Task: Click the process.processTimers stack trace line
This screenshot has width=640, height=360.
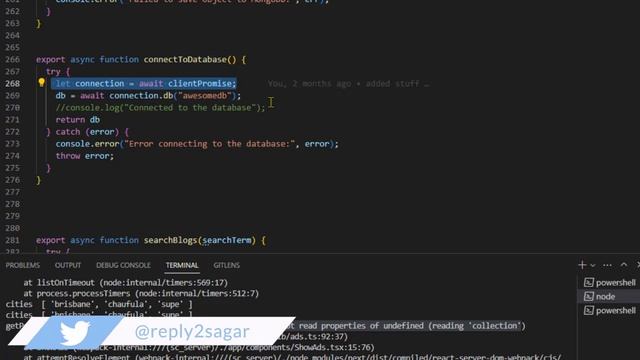Action: (x=141, y=293)
